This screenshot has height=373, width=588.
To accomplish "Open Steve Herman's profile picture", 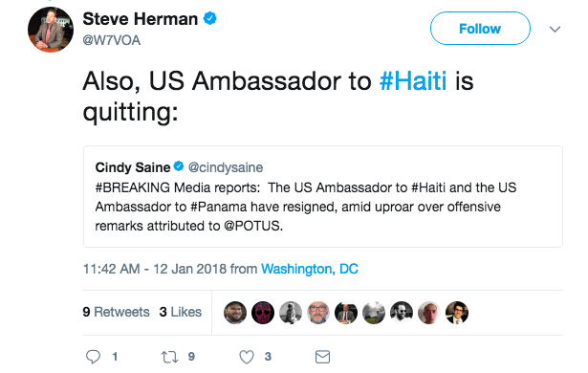I will 51,30.
